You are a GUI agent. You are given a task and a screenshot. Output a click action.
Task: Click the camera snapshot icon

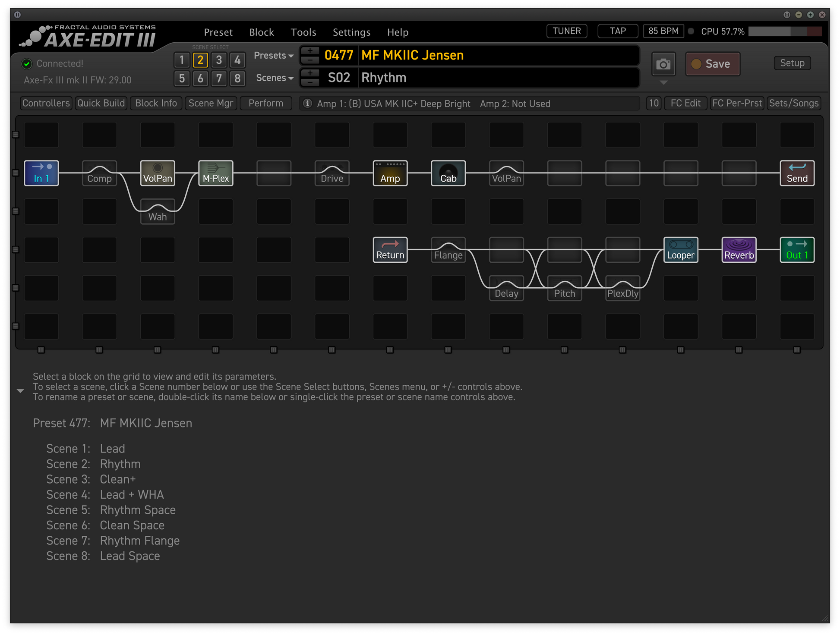663,64
